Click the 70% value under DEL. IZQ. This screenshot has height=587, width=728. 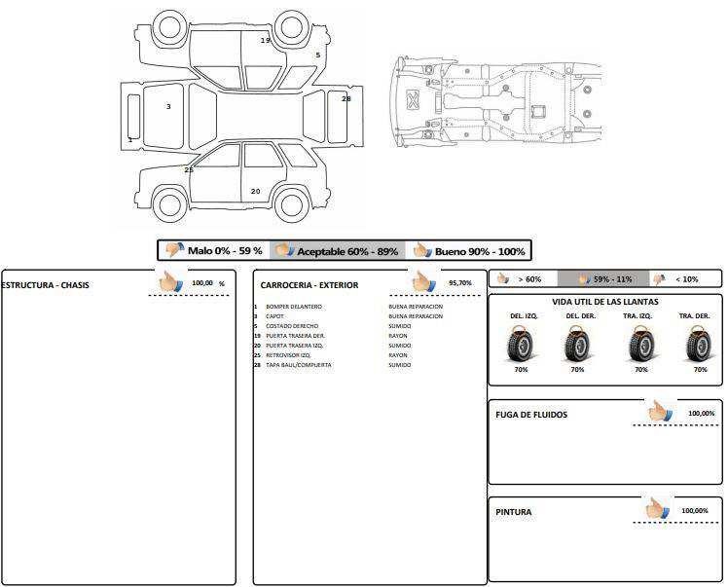point(521,370)
